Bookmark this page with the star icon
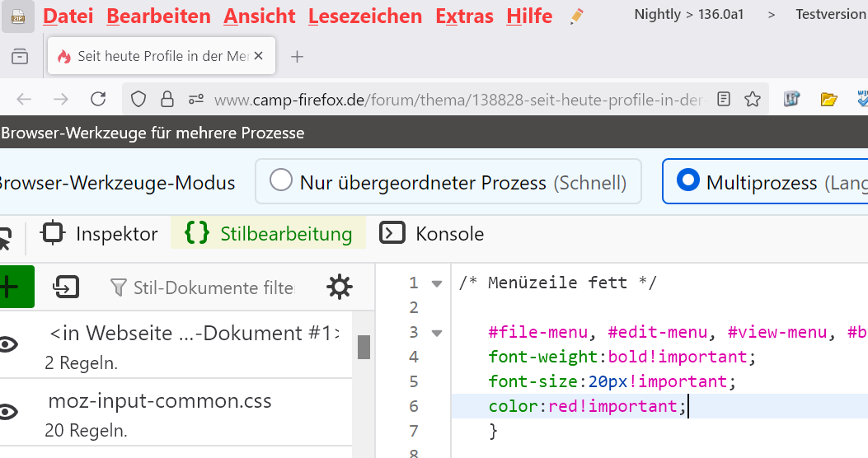This screenshot has width=868, height=458. coord(753,99)
